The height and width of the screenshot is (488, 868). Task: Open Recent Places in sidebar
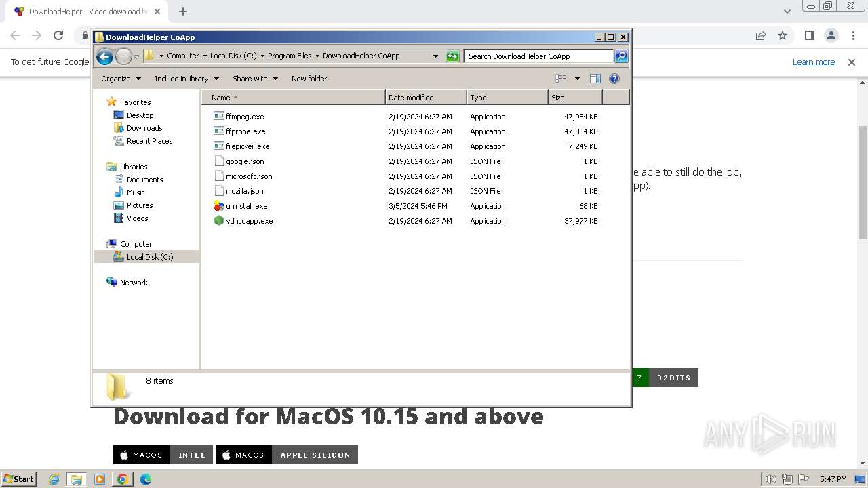tap(149, 141)
